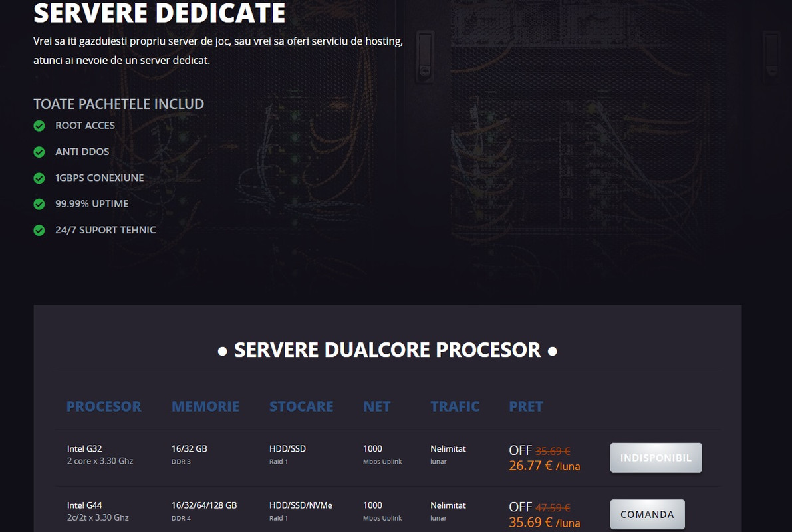Click the SERVERE DEDICATE page heading
The height and width of the screenshot is (532, 792).
coord(159,13)
